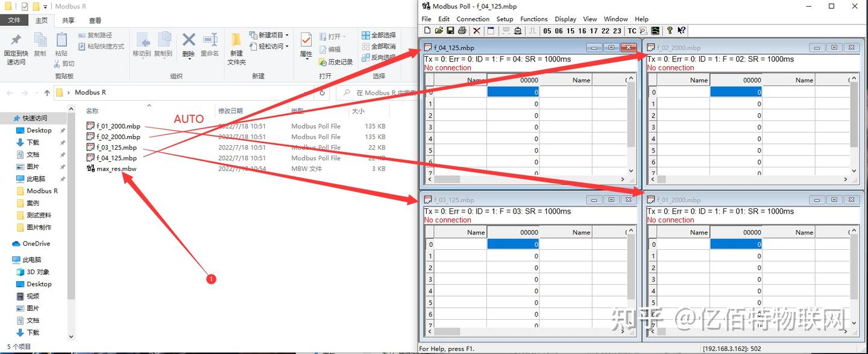Print the poll window using the printer icon

pyautogui.click(x=462, y=31)
